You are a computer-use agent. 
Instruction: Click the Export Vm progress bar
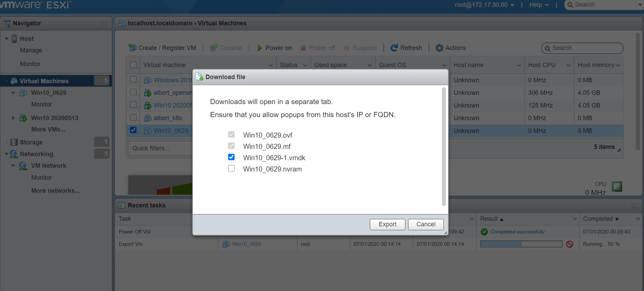click(521, 244)
